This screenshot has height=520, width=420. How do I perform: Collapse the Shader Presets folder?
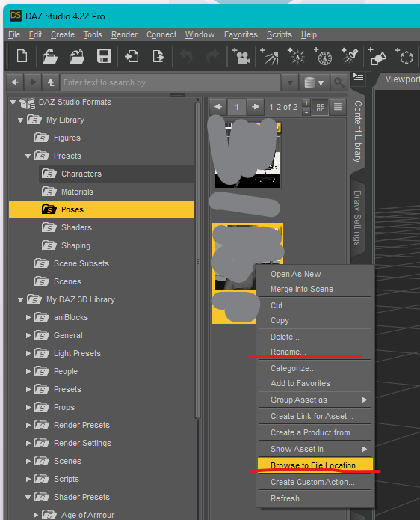[28, 497]
